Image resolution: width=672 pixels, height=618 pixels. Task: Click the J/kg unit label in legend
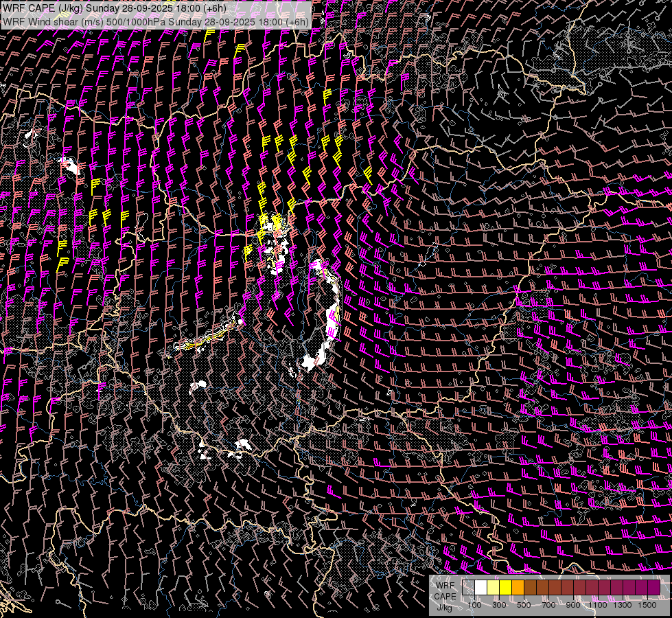[x=445, y=608]
